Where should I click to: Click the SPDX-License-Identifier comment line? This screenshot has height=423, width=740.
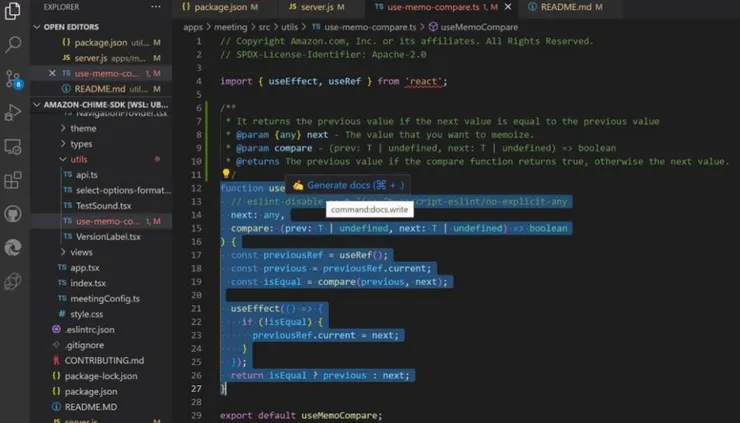click(323, 55)
